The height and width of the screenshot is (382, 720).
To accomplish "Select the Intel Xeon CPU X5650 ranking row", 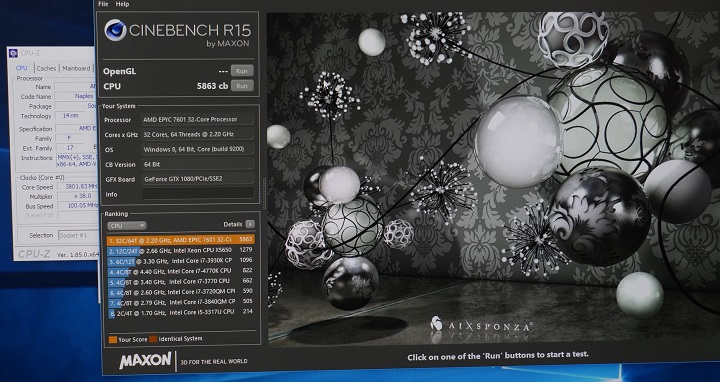I will [180, 250].
